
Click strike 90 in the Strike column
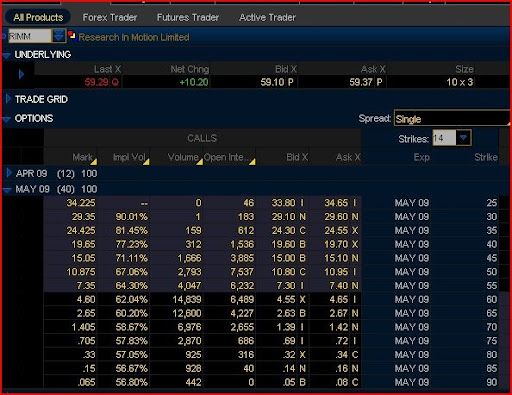coord(492,382)
